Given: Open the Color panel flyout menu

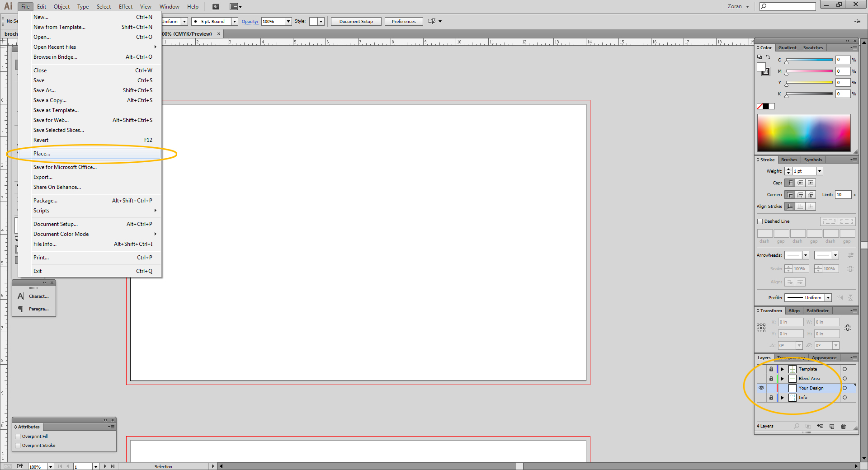Looking at the screenshot, I should click(853, 47).
